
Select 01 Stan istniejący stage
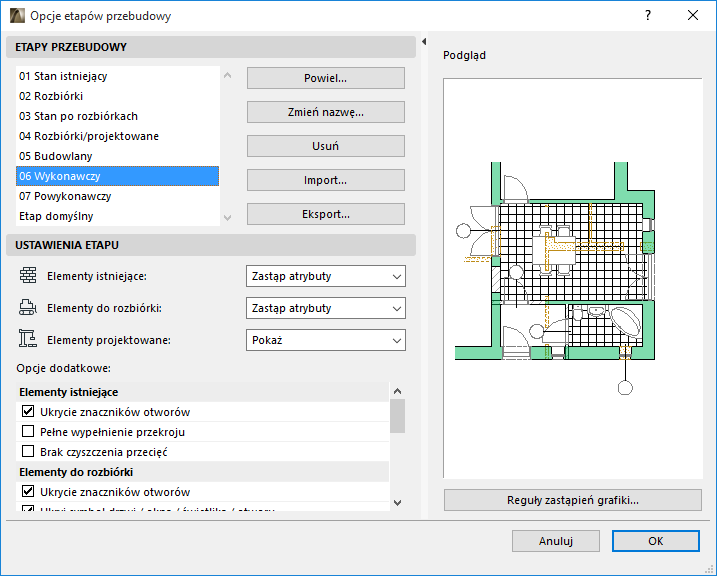pyautogui.click(x=118, y=76)
